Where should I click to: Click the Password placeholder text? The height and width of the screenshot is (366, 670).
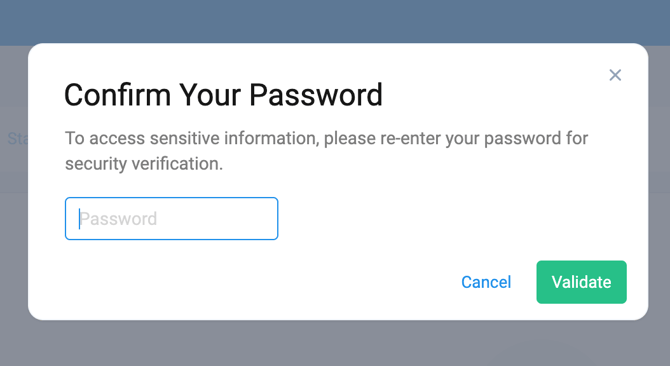118,219
